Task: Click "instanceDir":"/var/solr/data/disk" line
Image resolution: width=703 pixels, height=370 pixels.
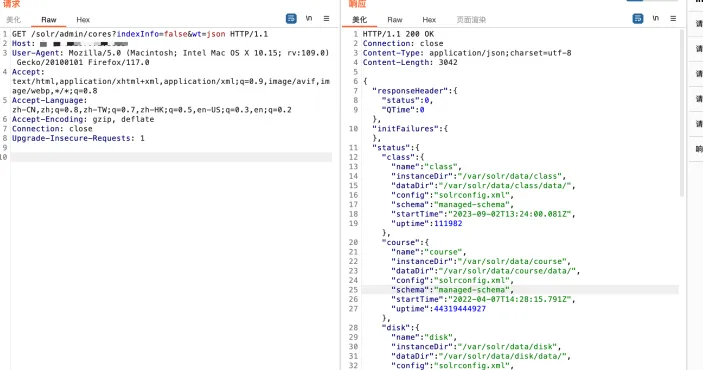Action: tap(476, 347)
